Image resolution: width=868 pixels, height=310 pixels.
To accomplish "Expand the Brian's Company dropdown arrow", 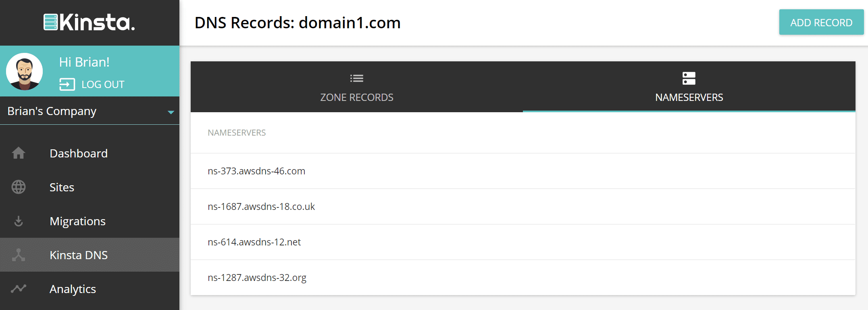I will [x=171, y=112].
